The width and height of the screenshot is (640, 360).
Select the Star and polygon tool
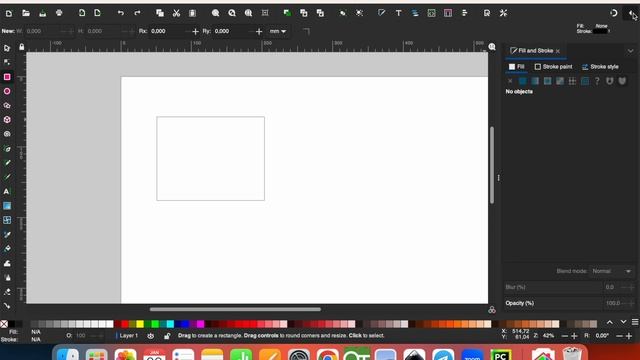[7, 106]
